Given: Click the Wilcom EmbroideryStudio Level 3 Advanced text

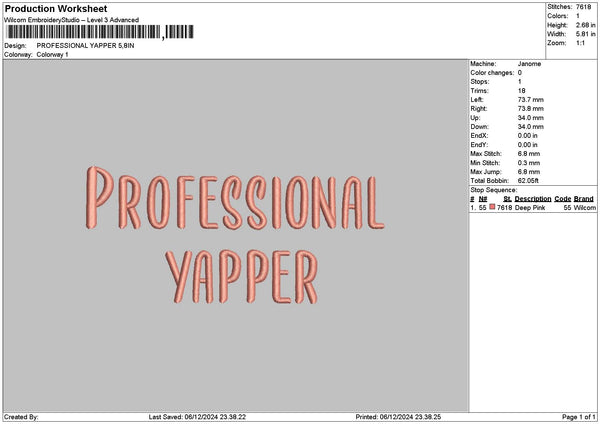Looking at the screenshot, I should 72,20.
